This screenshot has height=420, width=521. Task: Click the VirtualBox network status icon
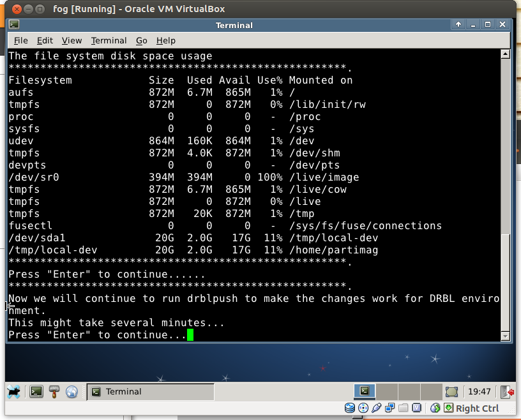pos(390,408)
